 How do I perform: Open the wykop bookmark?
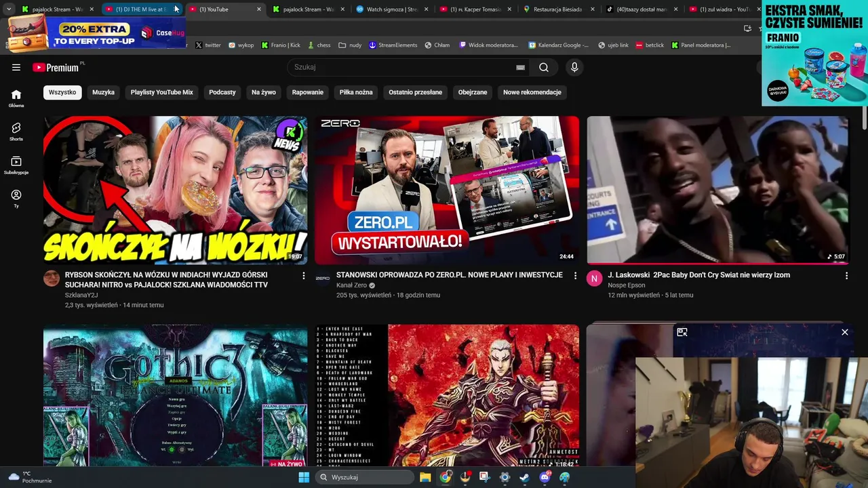click(241, 45)
